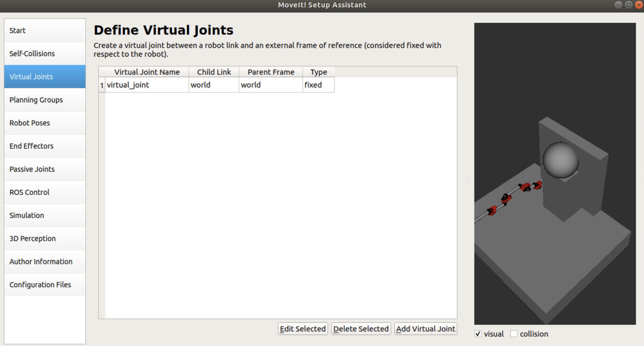Click the Parent Frame column header
The image size is (644, 346).
(271, 72)
